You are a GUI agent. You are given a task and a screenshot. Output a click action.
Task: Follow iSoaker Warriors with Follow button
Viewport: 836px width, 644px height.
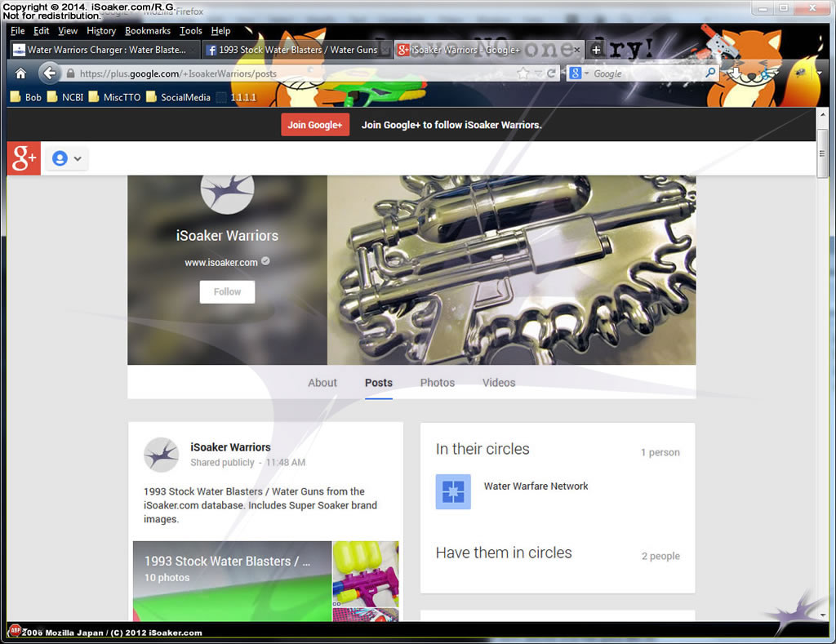[x=227, y=291]
